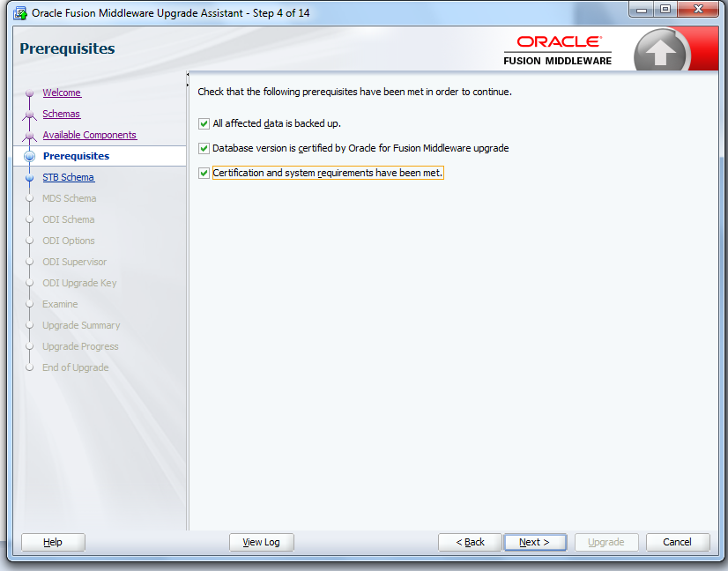Check 'All affected data is backed up' box
Screen dimensions: 728x571
(x=204, y=123)
